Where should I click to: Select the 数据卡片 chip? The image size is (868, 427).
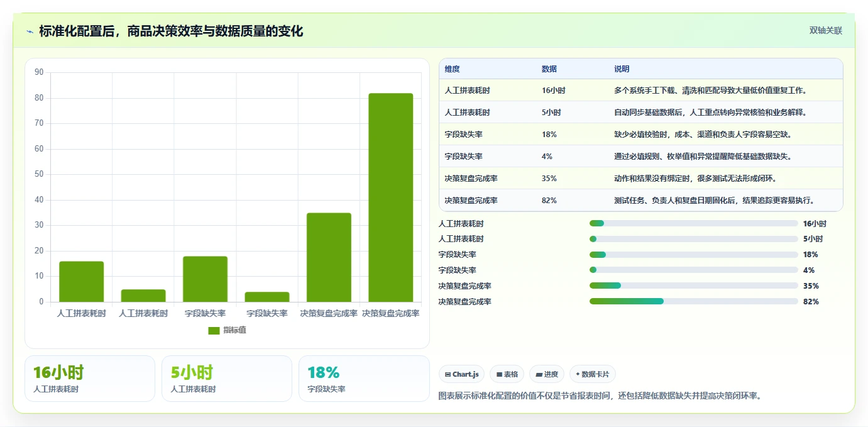(x=592, y=374)
